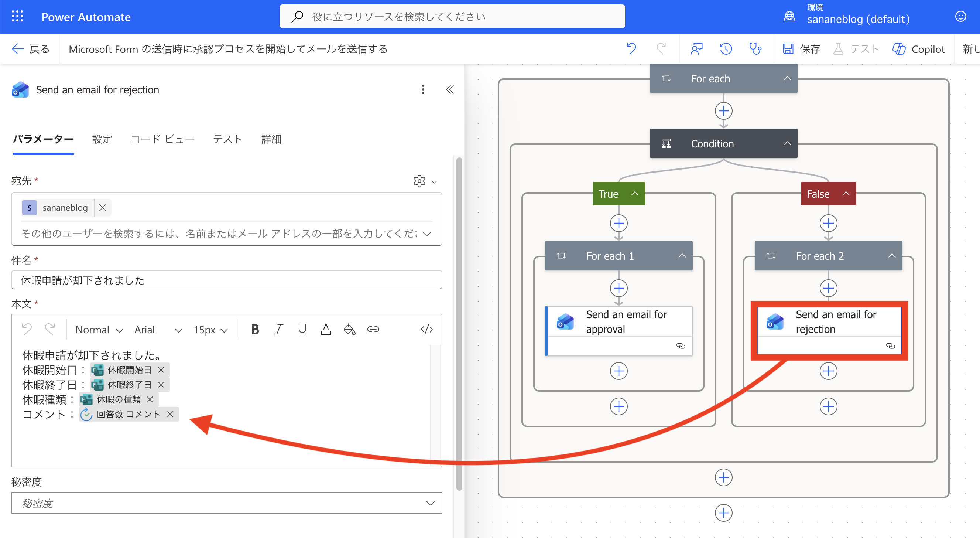Insert step inside For each 2 header

828,288
